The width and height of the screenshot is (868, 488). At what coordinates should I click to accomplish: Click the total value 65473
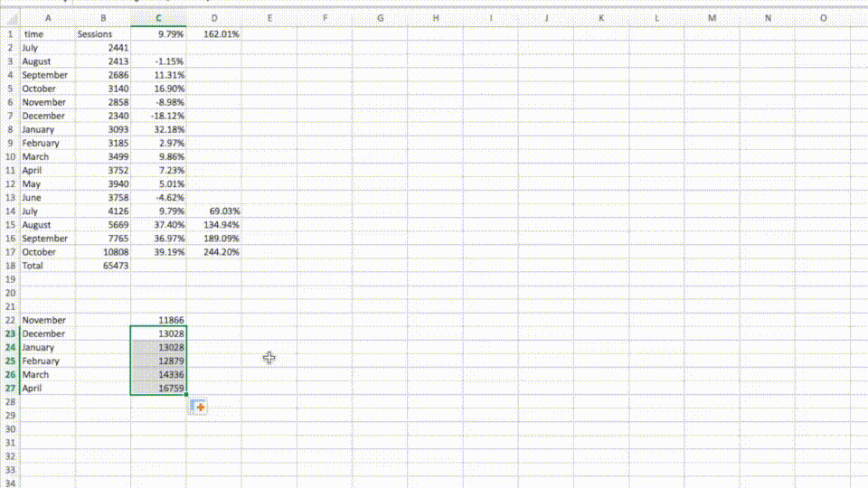(x=103, y=266)
